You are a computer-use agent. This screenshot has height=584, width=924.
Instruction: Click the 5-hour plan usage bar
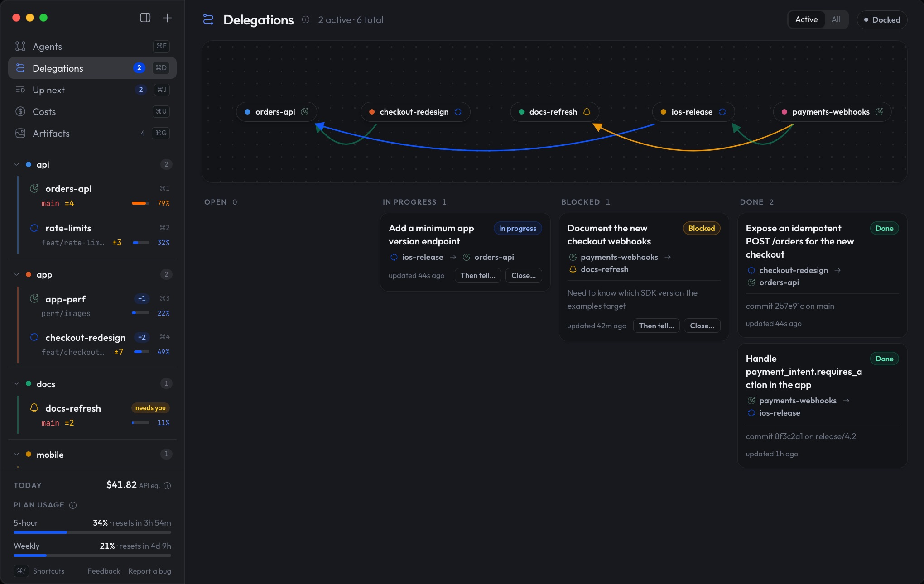click(92, 532)
